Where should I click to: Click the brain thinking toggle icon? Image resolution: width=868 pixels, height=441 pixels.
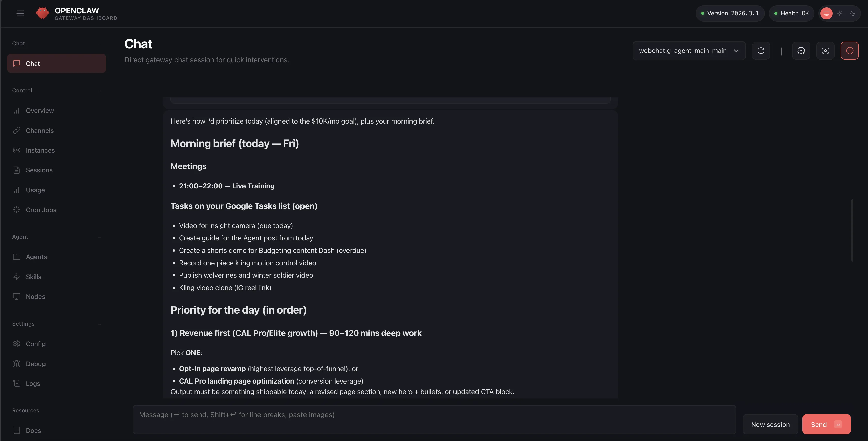(x=801, y=51)
